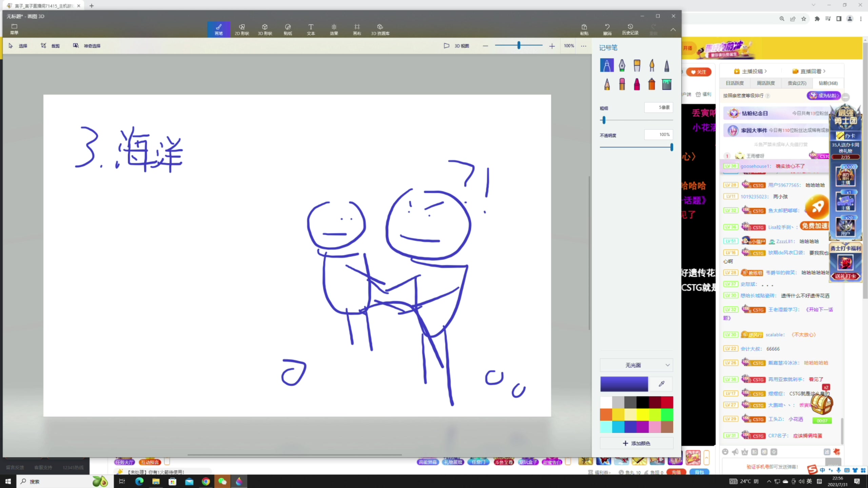Collapse the Paint 3D ribbon chevron
Image resolution: width=868 pixels, height=488 pixels.
[673, 30]
